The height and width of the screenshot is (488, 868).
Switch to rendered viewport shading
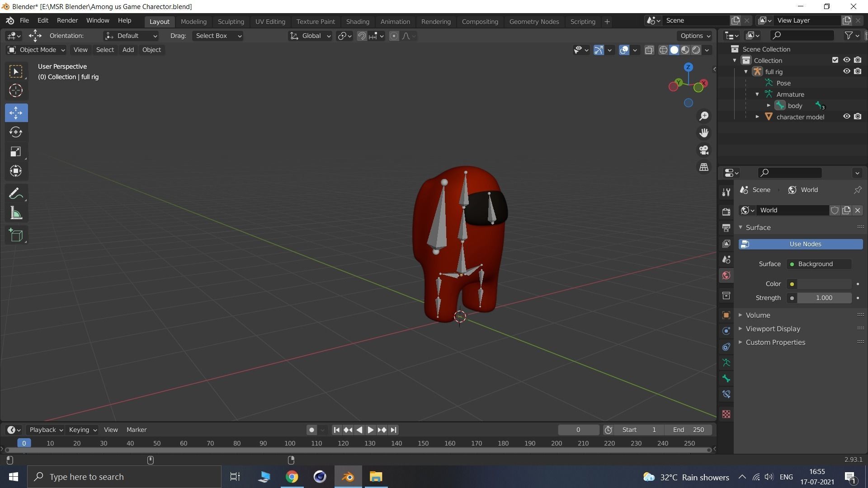[696, 50]
